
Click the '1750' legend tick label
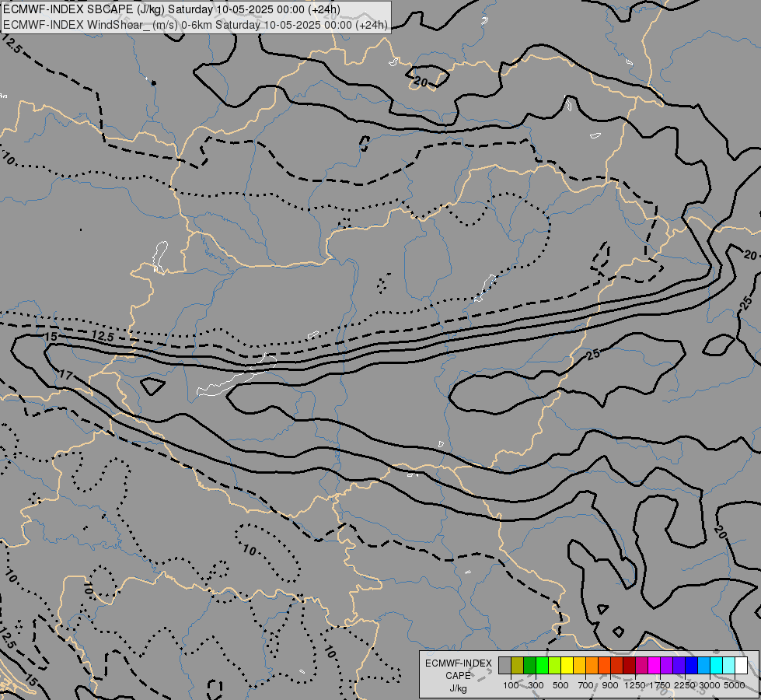[661, 685]
